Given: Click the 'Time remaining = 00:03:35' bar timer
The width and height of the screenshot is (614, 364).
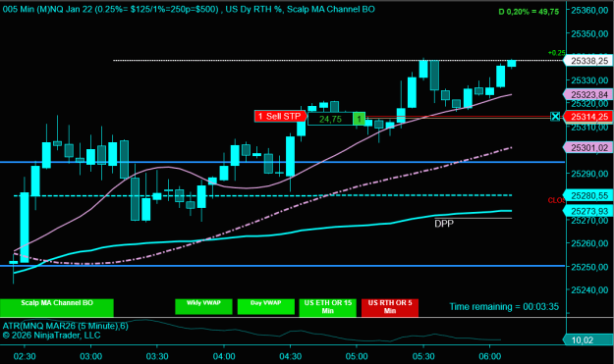Looking at the screenshot, I should 504,306.
